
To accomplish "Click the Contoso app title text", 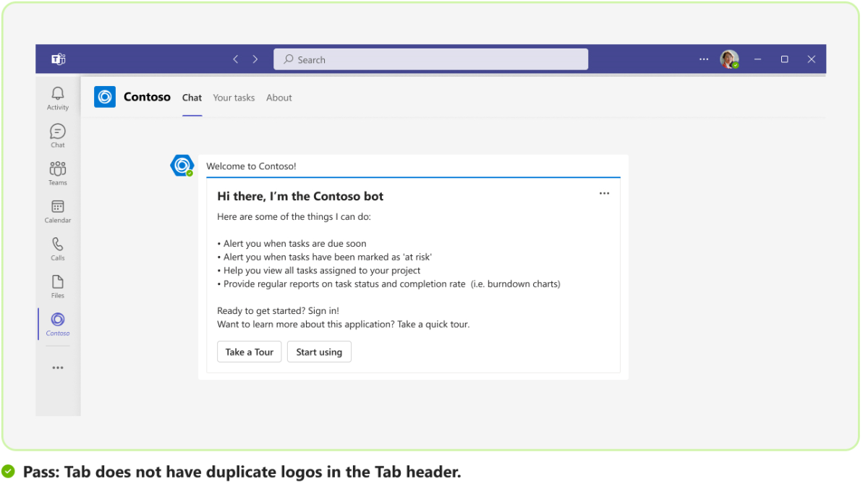I will click(148, 97).
